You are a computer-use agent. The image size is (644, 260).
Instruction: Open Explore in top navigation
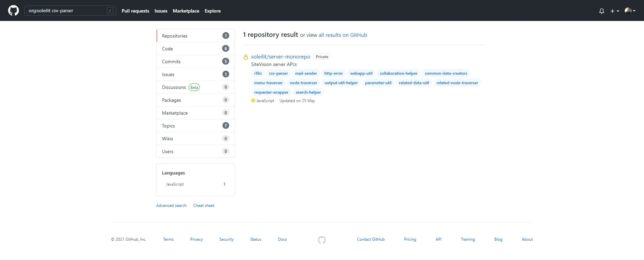tap(213, 11)
